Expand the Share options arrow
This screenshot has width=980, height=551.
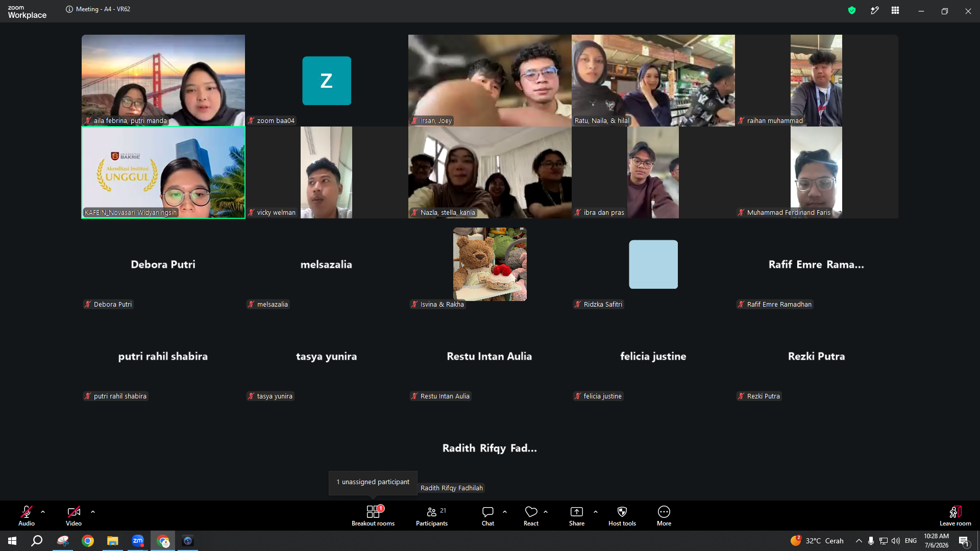596,512
